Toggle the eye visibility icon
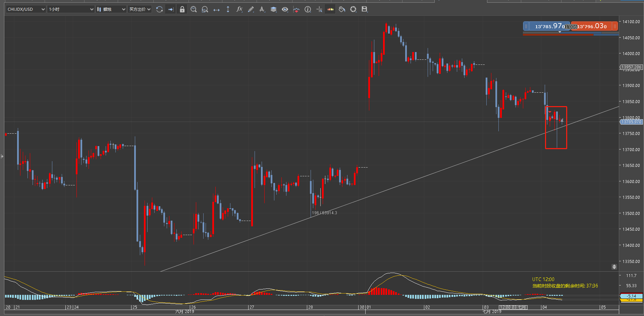Viewport: 644px width, 316px height. coord(285,9)
